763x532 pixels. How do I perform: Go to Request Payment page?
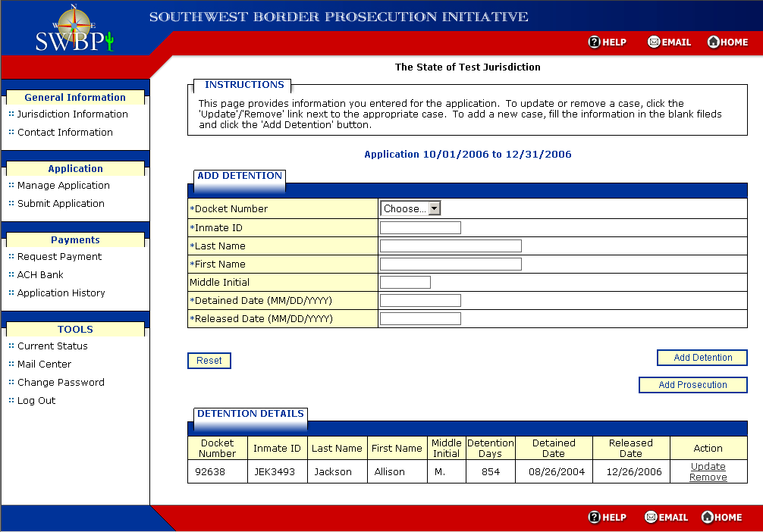tap(60, 257)
